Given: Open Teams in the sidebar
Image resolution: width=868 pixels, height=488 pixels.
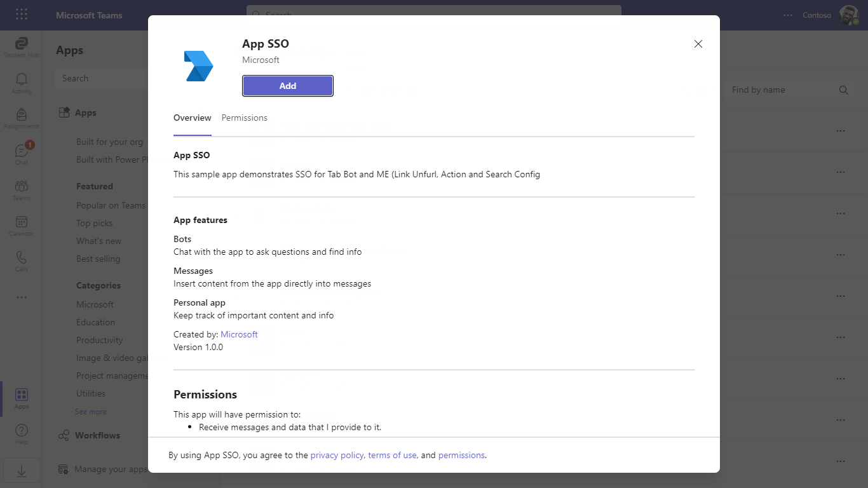Looking at the screenshot, I should pos(22,189).
